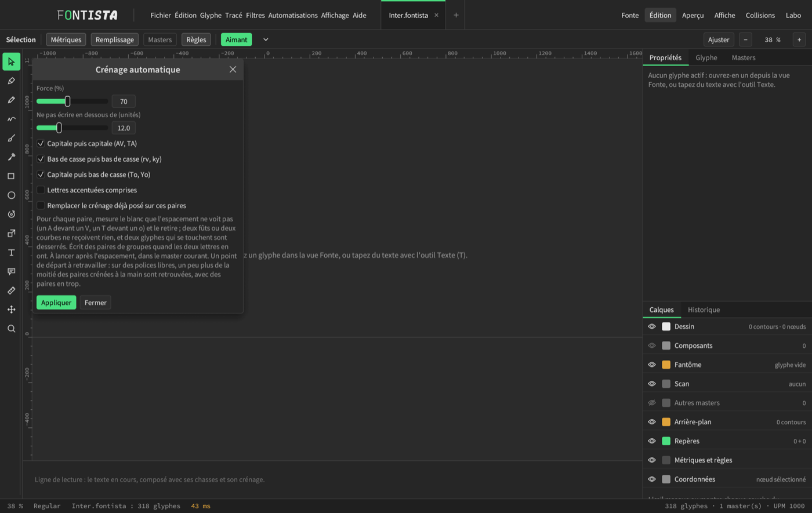This screenshot has height=513, width=812.
Task: Adjust the Force (%) slider
Action: click(x=72, y=101)
